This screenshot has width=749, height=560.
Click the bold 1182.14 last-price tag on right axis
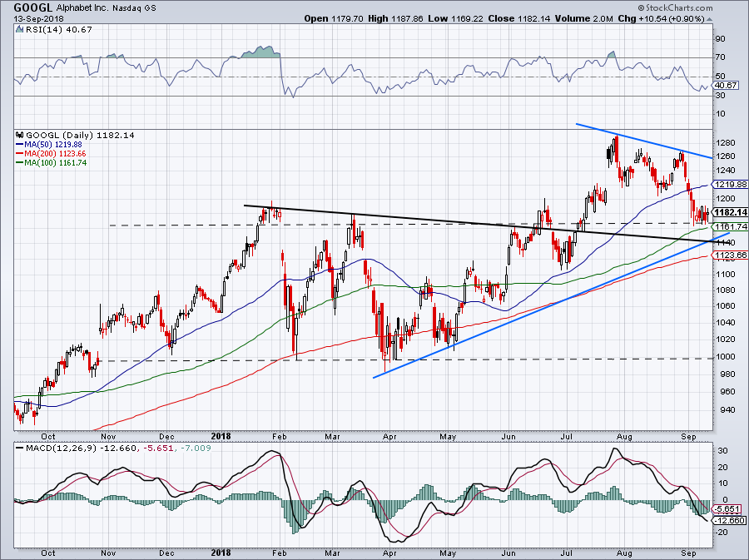click(x=732, y=212)
